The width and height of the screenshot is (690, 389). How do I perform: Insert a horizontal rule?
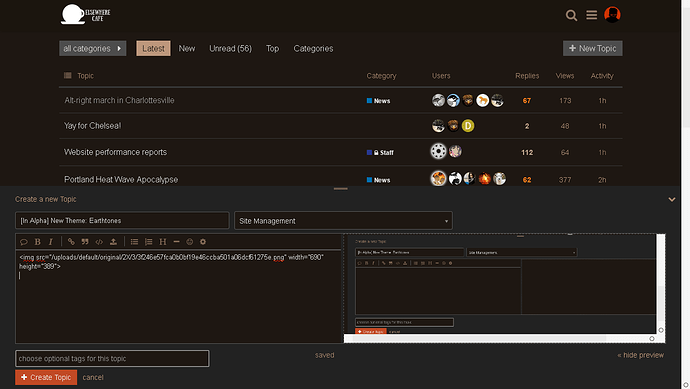tap(176, 242)
